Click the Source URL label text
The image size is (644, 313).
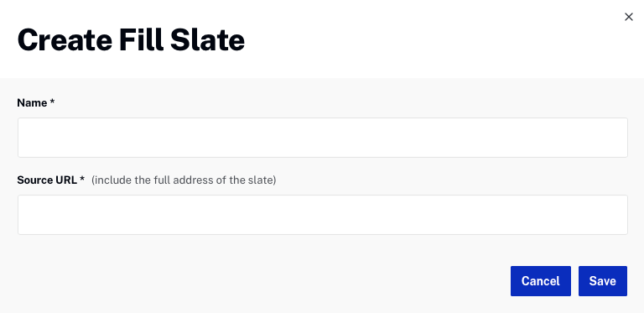[x=47, y=180]
